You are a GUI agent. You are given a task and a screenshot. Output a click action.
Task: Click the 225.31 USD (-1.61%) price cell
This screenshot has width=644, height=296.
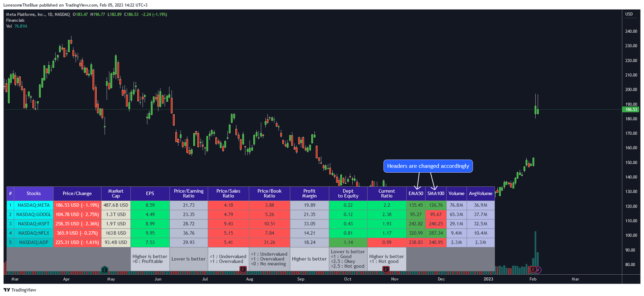click(x=77, y=243)
